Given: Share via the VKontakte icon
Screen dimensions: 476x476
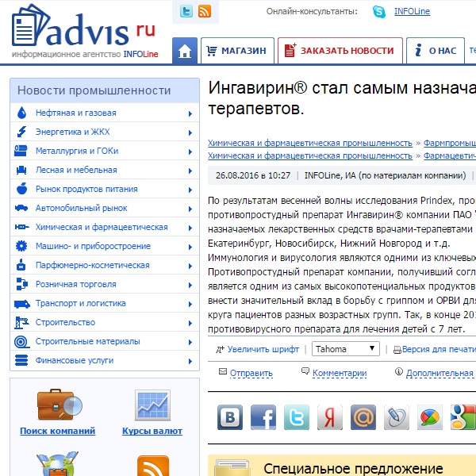Looking at the screenshot, I should pos(230,417).
